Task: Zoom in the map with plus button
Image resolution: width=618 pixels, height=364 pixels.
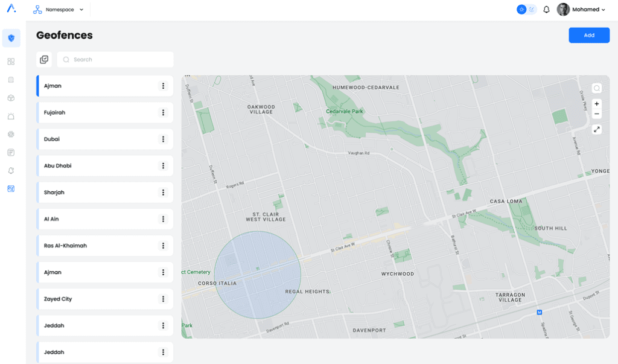Action: [x=596, y=104]
